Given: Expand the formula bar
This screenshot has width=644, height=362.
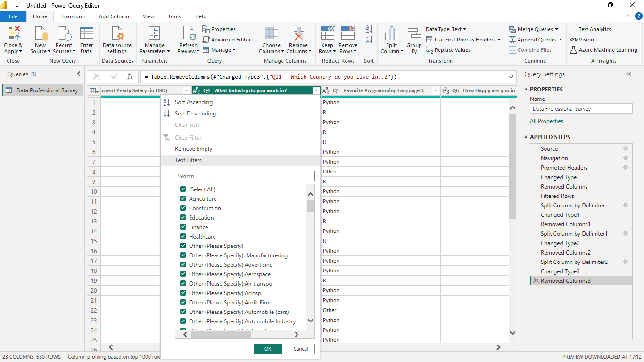Looking at the screenshot, I should tap(511, 77).
